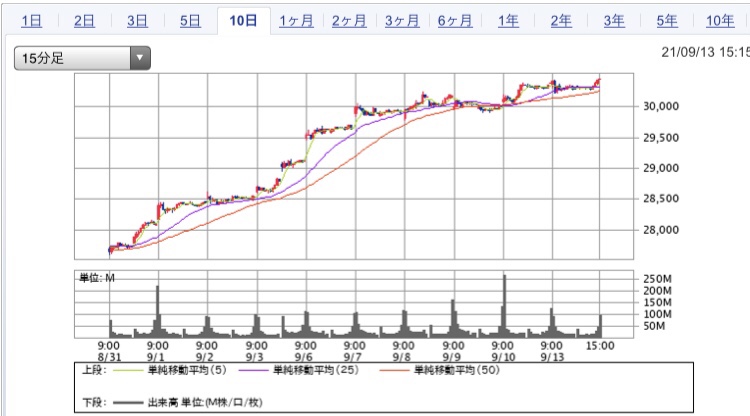Switch to the 1ヶ月 chart tab

tap(297, 21)
